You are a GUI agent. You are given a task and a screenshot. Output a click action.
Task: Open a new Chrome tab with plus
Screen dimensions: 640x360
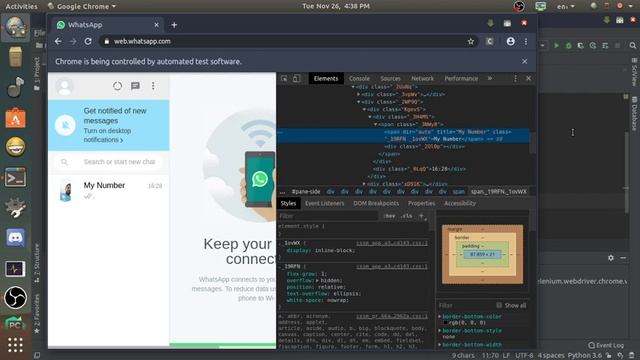(x=174, y=25)
